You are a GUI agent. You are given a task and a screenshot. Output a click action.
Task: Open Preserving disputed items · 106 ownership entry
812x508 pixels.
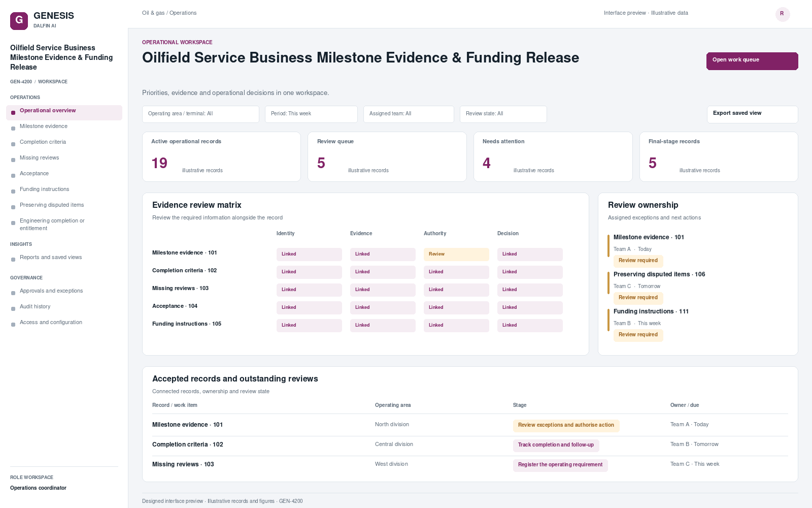pos(659,274)
